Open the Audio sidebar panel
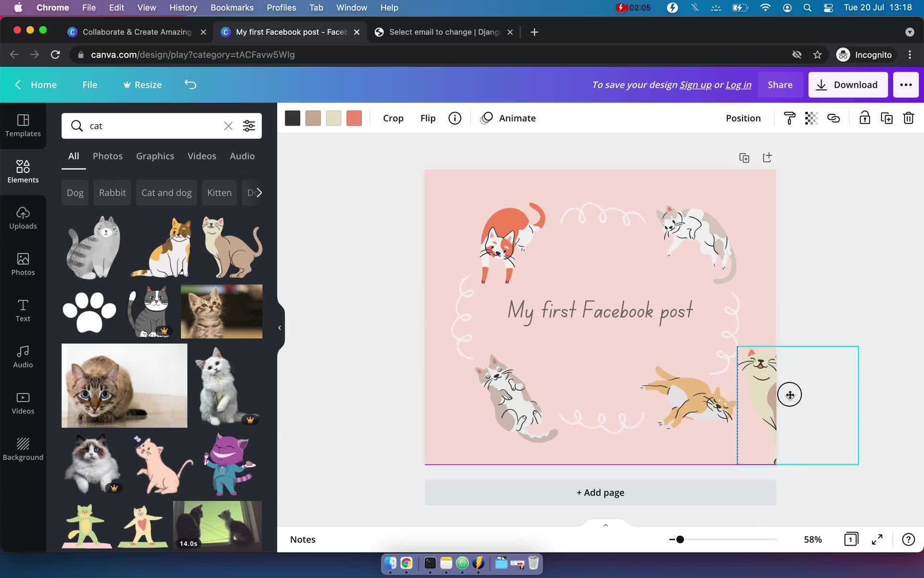 click(x=23, y=356)
